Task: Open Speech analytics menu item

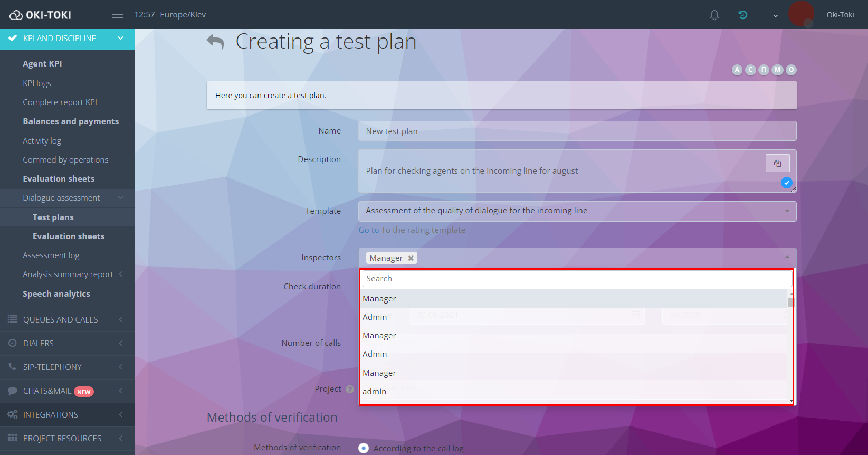Action: (56, 294)
